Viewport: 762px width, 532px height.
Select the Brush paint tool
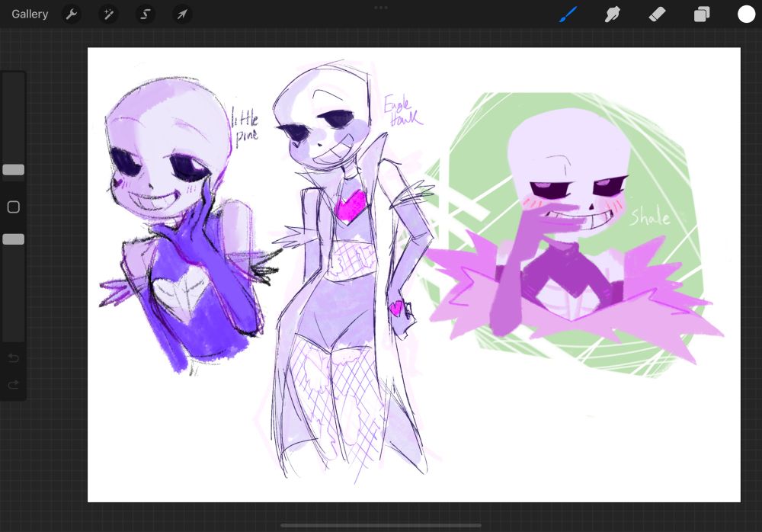(x=568, y=14)
